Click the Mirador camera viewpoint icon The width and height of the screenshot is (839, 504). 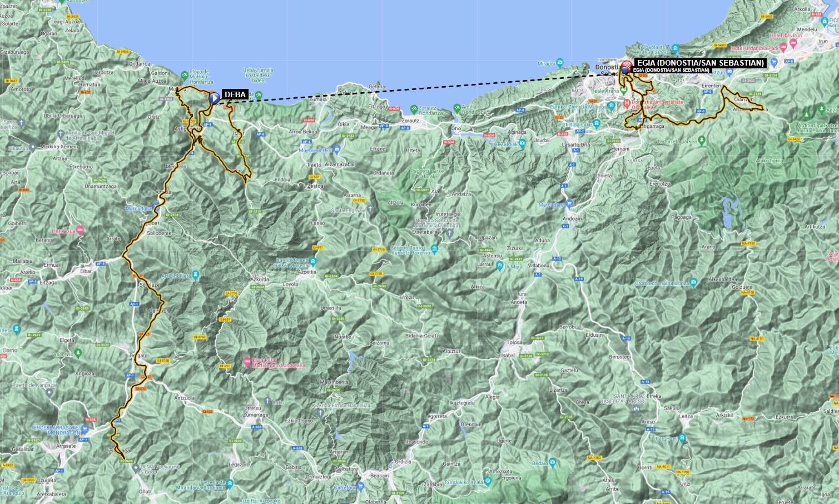(x=559, y=63)
